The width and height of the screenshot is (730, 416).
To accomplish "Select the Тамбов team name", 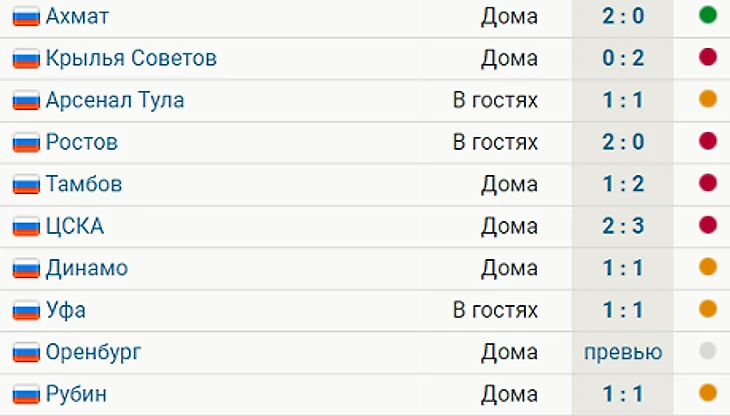I will click(84, 184).
